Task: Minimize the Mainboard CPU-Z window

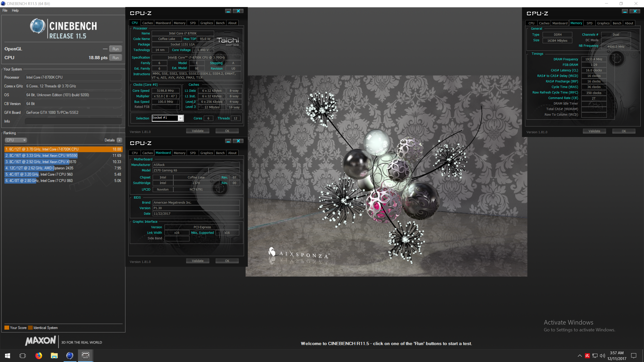Action: [x=228, y=141]
